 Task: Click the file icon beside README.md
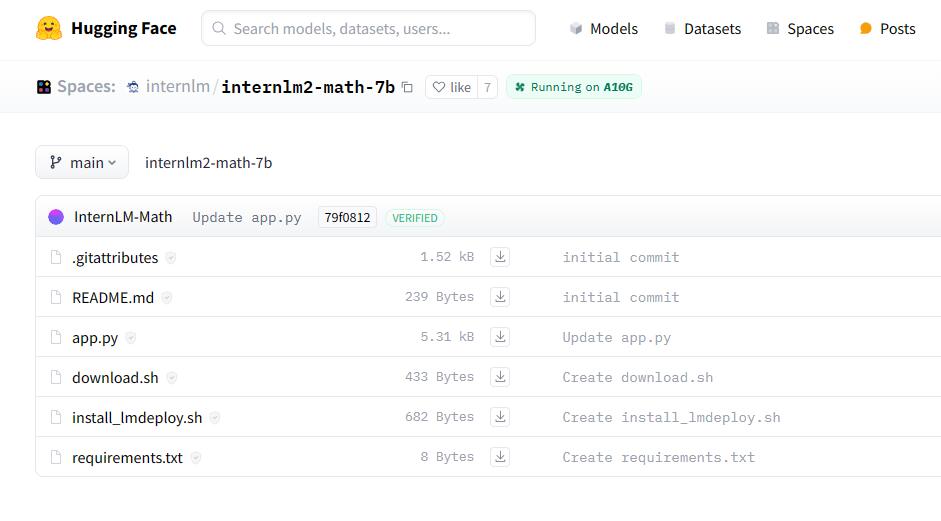[56, 297]
